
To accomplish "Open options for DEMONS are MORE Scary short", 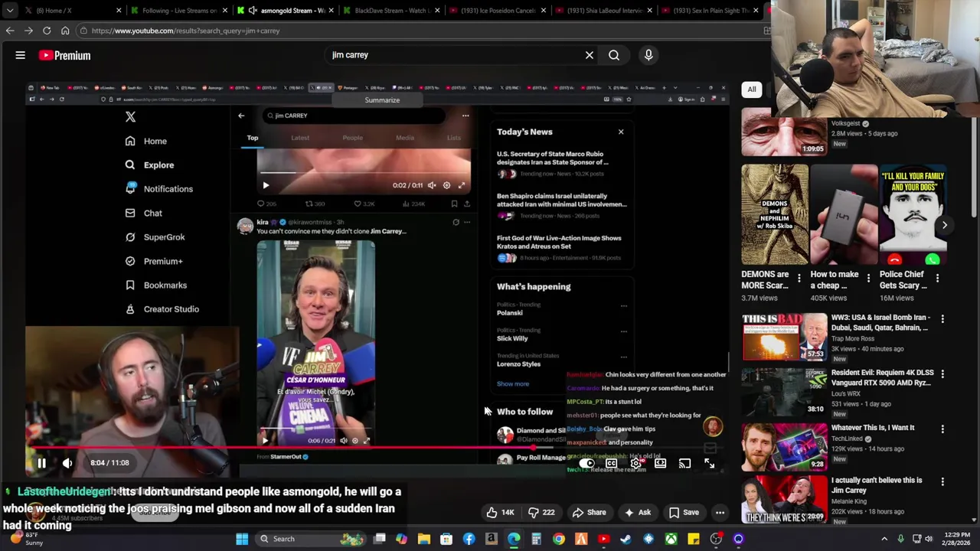I will tap(799, 279).
